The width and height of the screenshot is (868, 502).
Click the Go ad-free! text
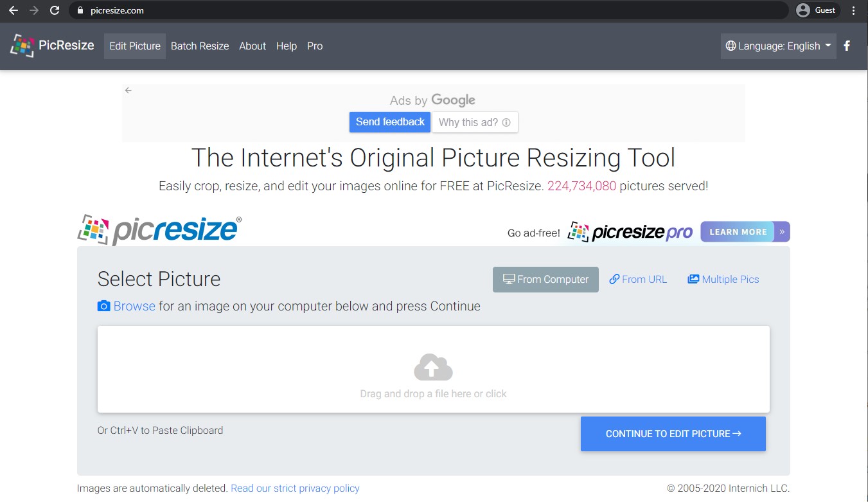click(x=534, y=233)
